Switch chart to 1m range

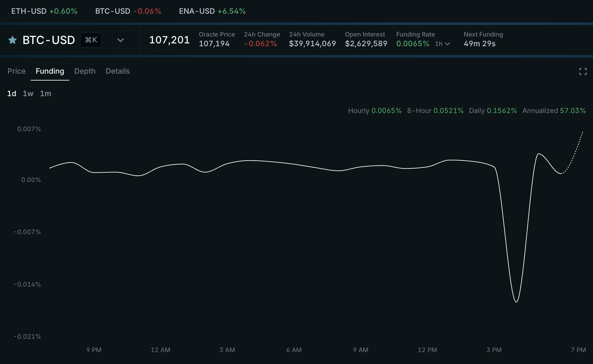(46, 94)
